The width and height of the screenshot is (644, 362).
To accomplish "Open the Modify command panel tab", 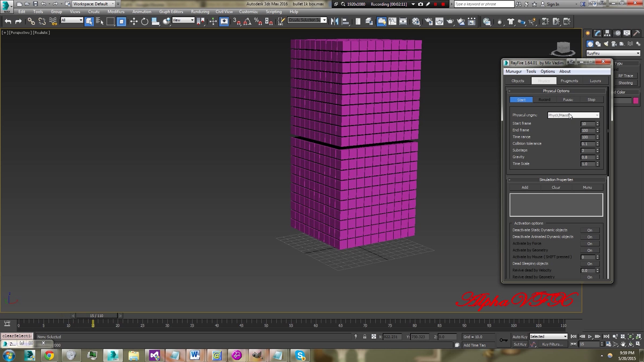I will pos(597,33).
